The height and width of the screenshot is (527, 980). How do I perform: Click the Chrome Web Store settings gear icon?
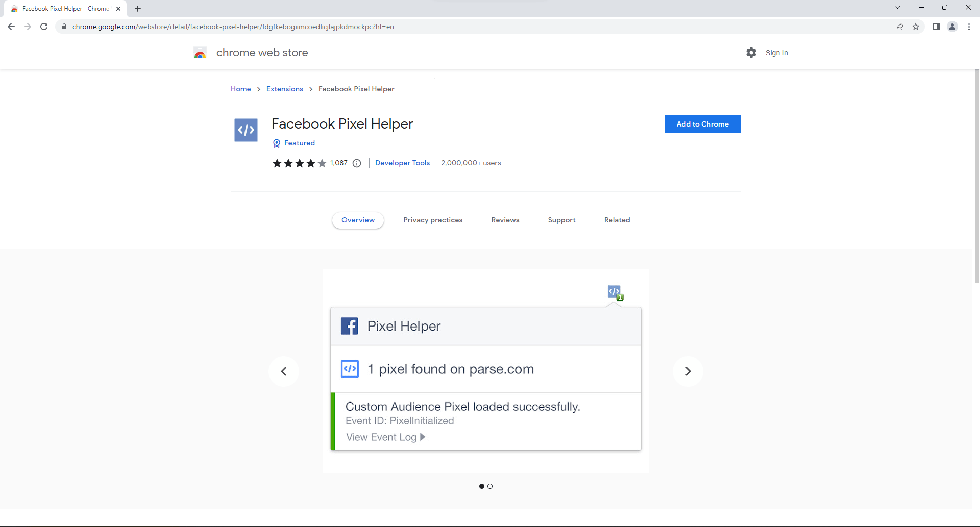pyautogui.click(x=751, y=53)
